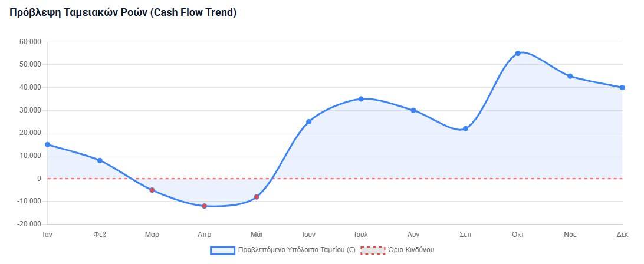Select the Φεβ data point on the chart
The width and height of the screenshot is (644, 264).
pyautogui.click(x=100, y=160)
